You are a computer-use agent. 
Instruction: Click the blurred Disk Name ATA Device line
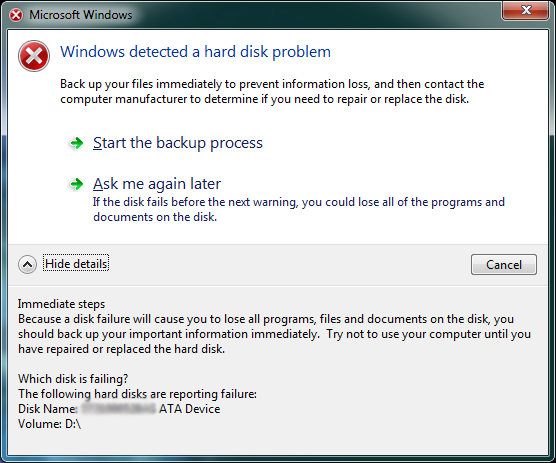[x=119, y=409]
